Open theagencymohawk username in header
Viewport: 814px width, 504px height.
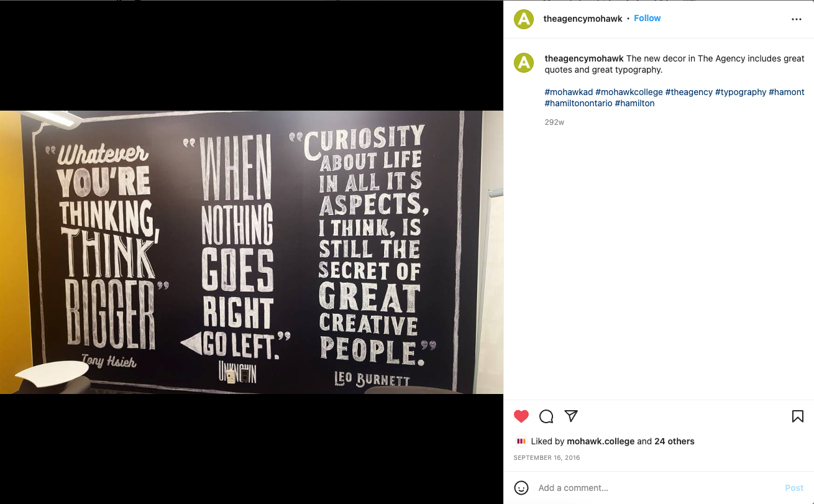583,19
